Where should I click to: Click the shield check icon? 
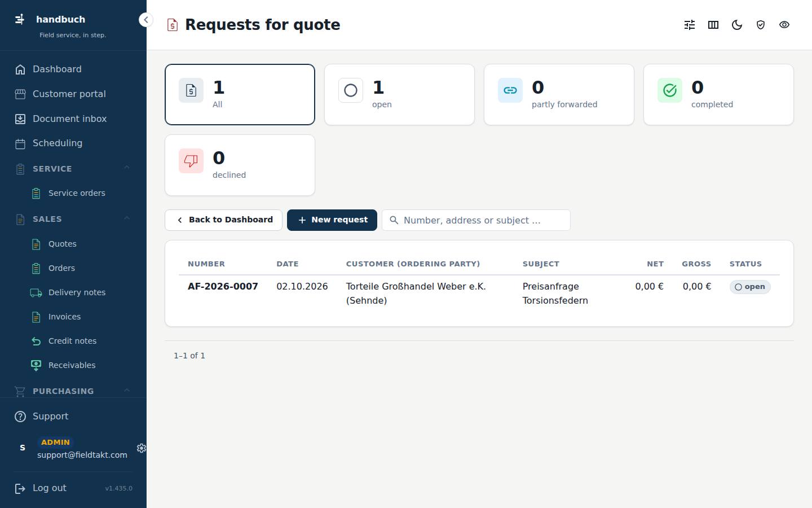tap(761, 25)
